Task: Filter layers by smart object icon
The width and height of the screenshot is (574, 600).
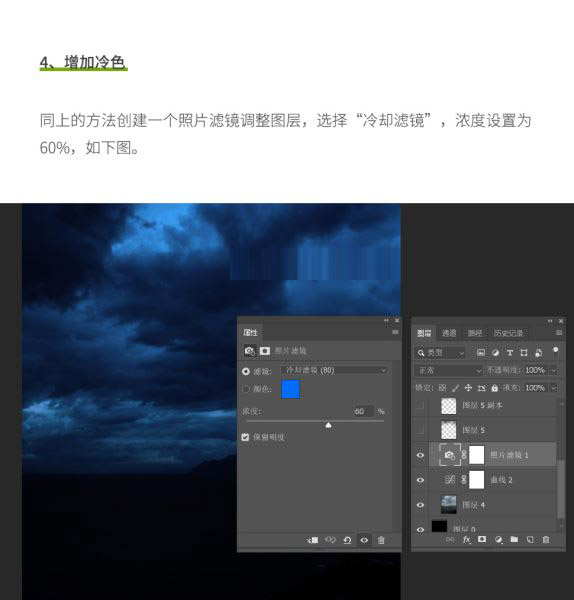Action: pyautogui.click(x=538, y=353)
